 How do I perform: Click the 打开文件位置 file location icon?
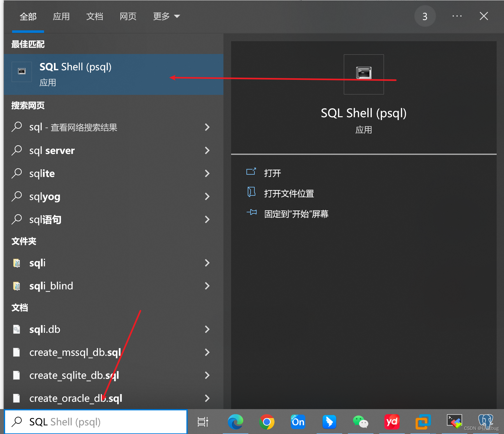pos(252,192)
